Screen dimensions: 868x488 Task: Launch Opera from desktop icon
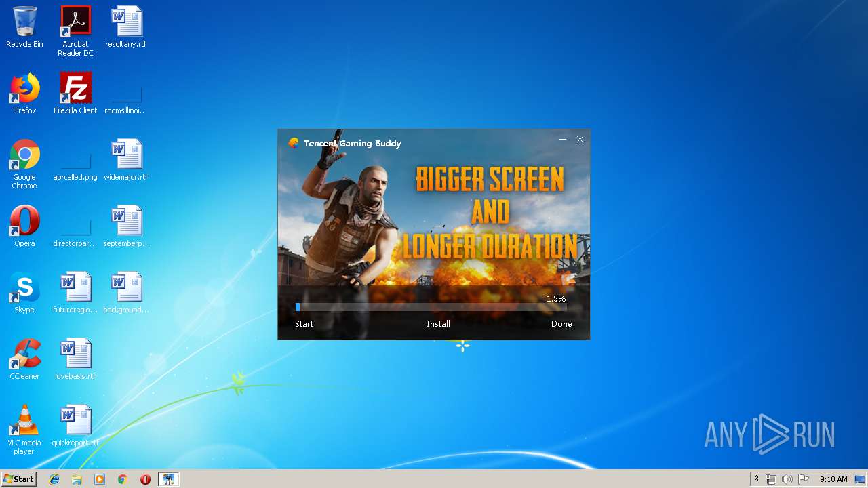tap(24, 226)
